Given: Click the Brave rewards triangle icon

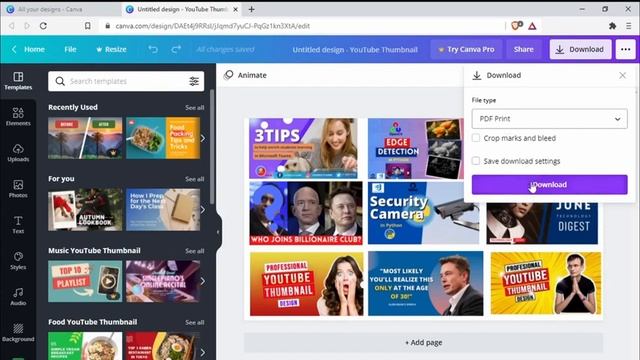Looking at the screenshot, I should tap(532, 26).
